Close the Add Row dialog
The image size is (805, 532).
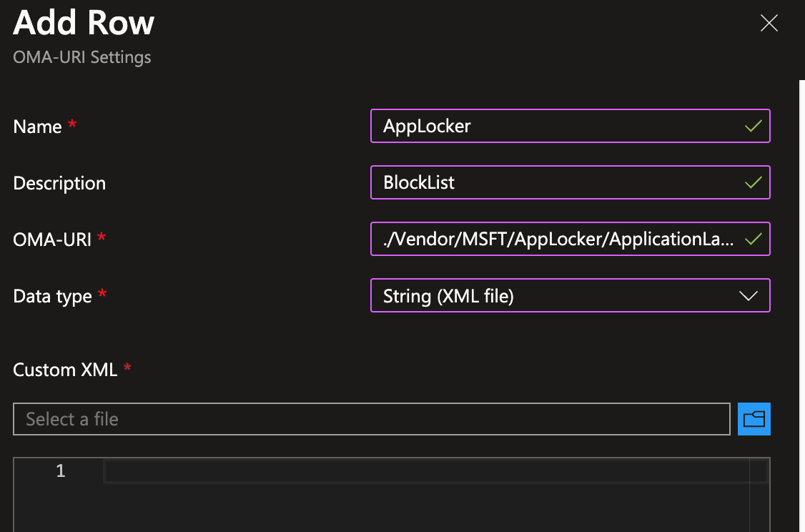[769, 23]
